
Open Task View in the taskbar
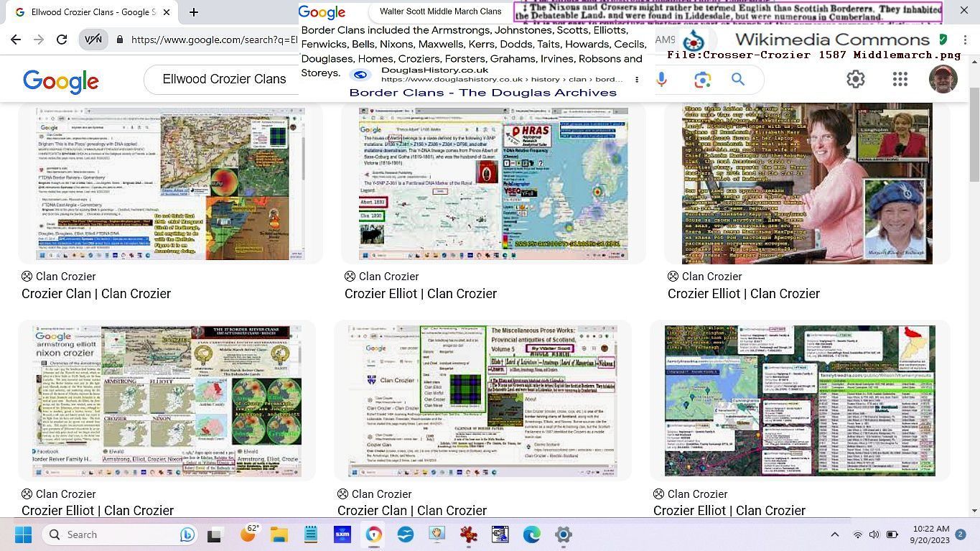(x=214, y=534)
